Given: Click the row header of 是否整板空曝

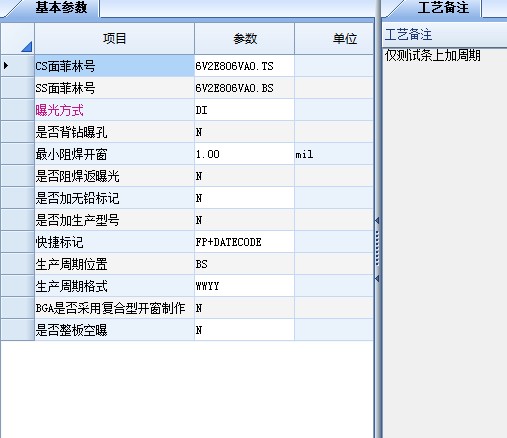Looking at the screenshot, I should pos(17,330).
